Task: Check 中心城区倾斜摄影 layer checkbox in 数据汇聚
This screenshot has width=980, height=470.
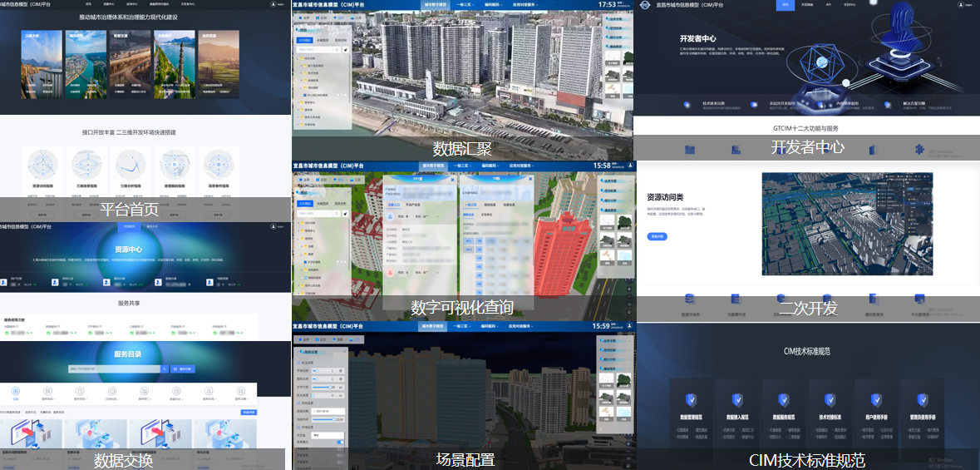Action: (x=303, y=94)
